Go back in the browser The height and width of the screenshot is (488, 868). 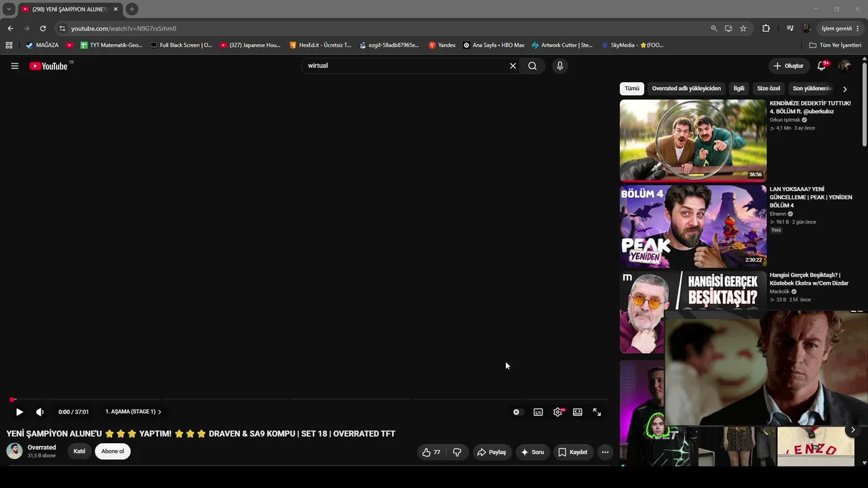tap(10, 28)
